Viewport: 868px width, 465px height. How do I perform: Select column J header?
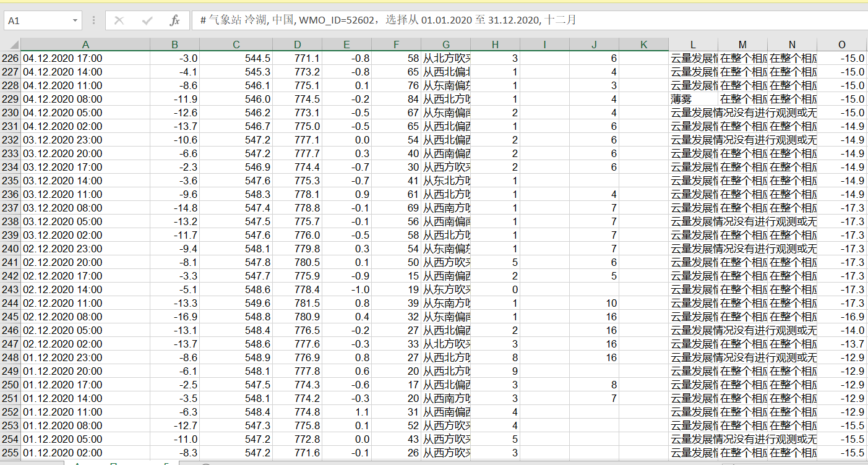594,45
